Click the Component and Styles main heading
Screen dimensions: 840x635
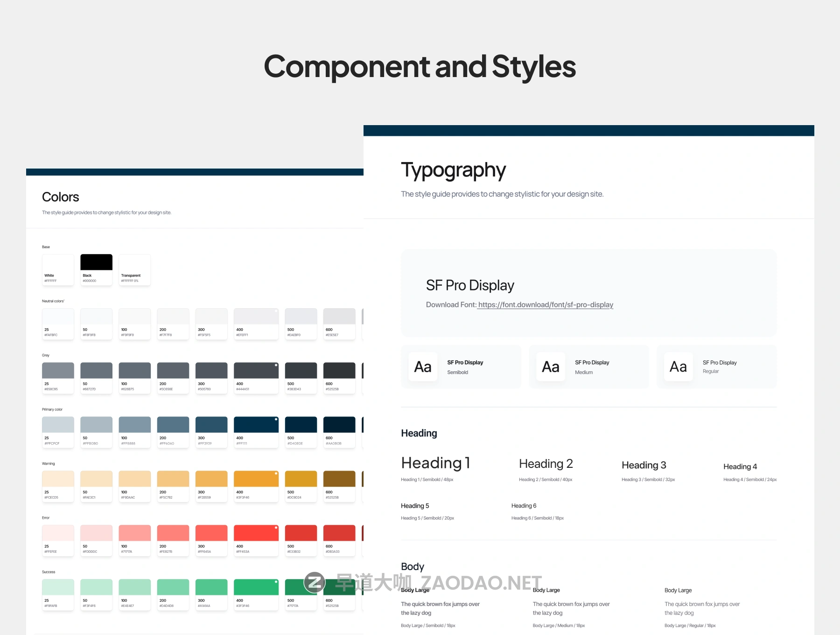[420, 66]
